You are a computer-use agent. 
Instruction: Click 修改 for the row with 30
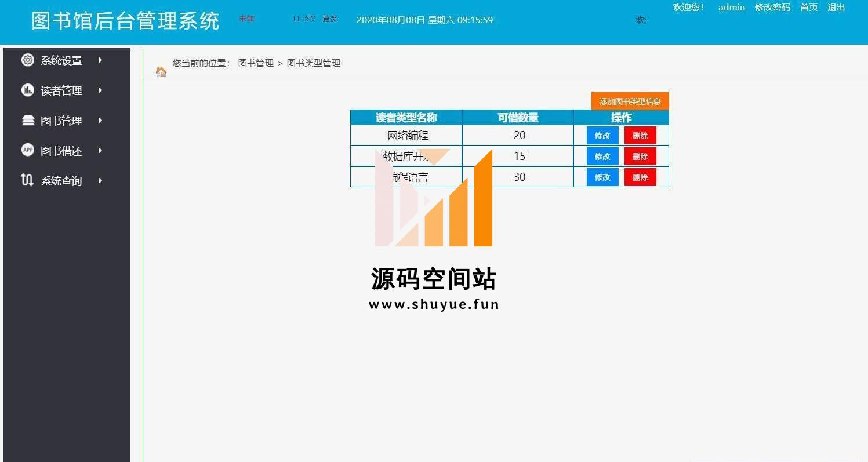602,177
